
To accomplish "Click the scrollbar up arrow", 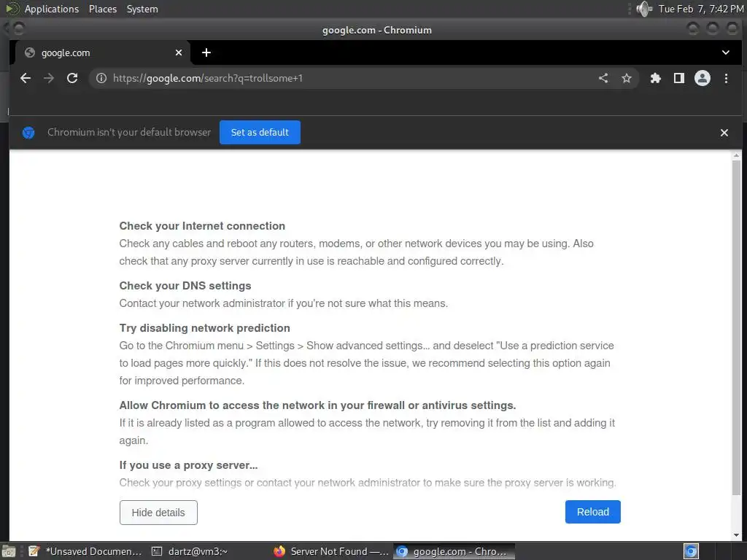I will [737, 155].
